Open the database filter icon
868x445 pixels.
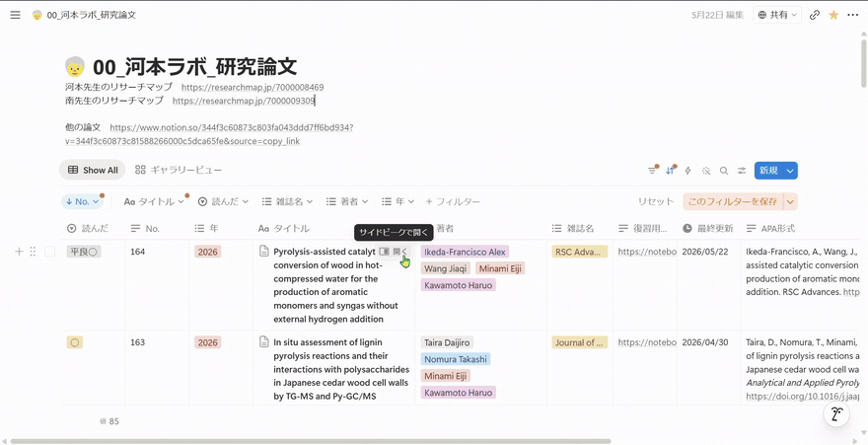point(652,171)
